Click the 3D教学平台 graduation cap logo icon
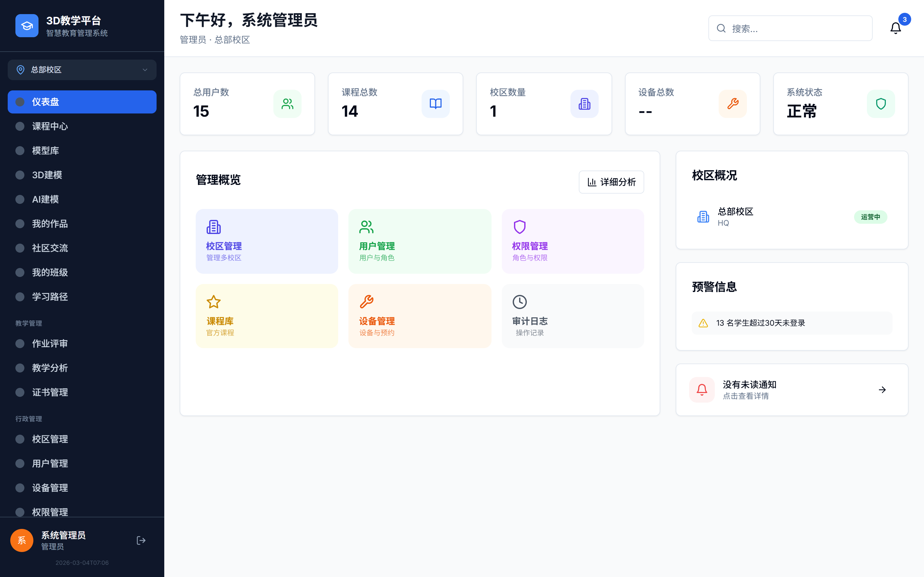 click(27, 25)
